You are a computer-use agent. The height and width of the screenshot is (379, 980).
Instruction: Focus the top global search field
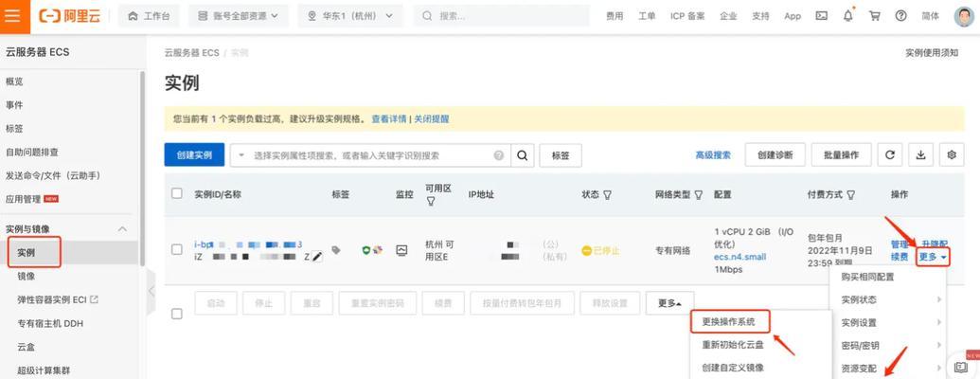click(501, 16)
